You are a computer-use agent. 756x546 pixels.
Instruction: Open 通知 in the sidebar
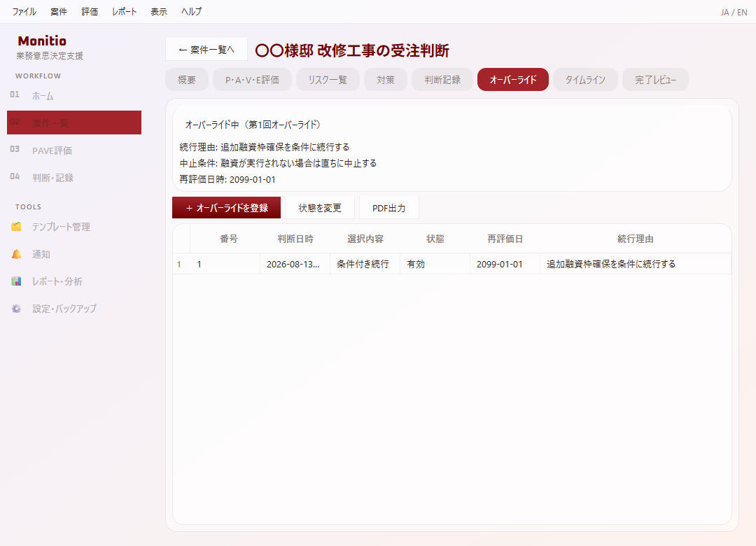click(x=74, y=254)
